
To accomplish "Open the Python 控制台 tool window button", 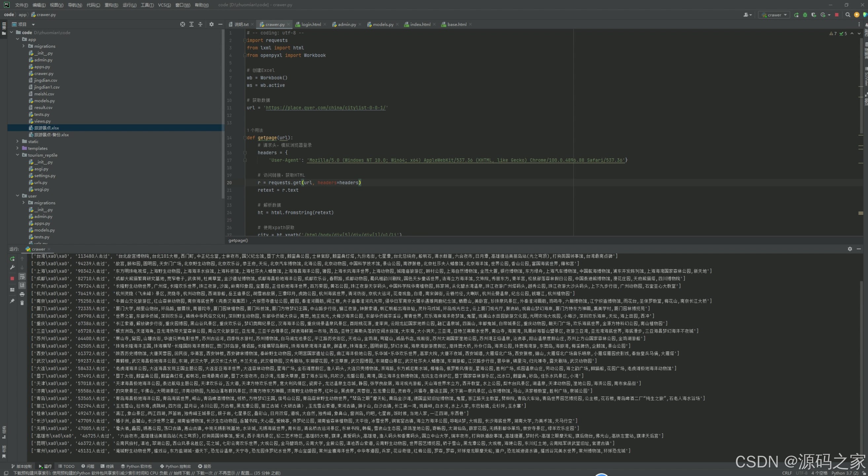I will [x=175, y=466].
